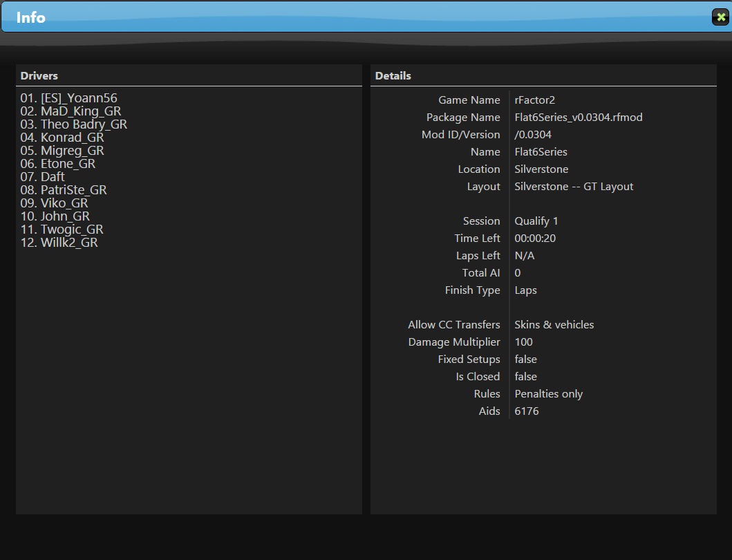Click driver Theo Badry_GR
Screen dimensions: 732x560
(x=73, y=124)
